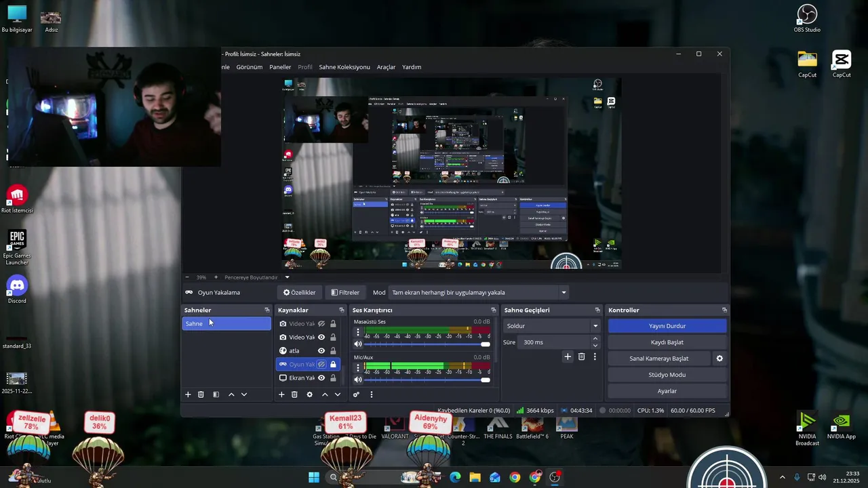868x488 pixels.
Task: Add a new scene with the plus icon
Action: [x=188, y=394]
